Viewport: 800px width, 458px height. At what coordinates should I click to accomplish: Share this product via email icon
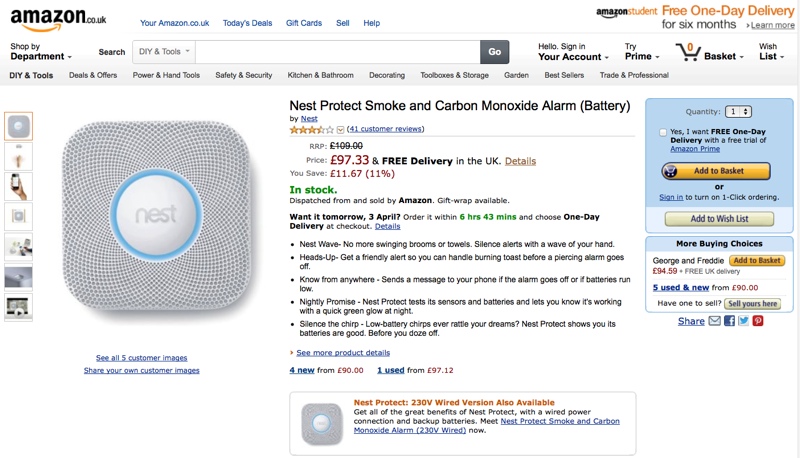click(715, 321)
